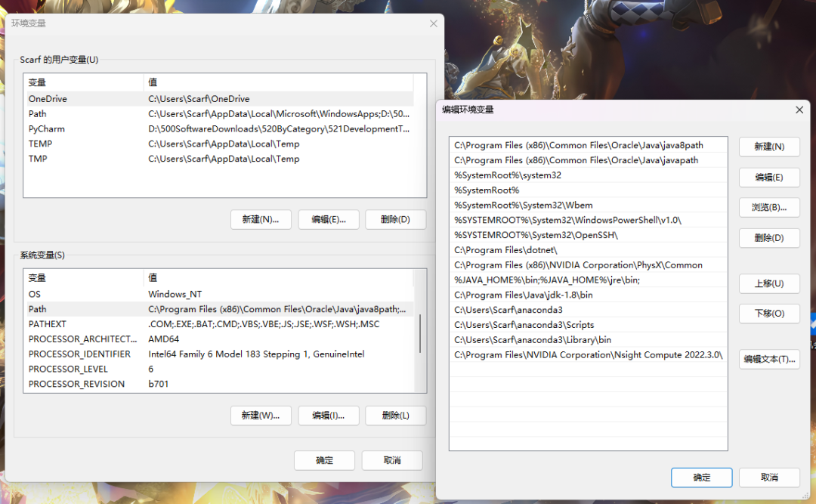Select the %JAVA_HOME%\bin path entry
816x504 pixels.
[547, 280]
